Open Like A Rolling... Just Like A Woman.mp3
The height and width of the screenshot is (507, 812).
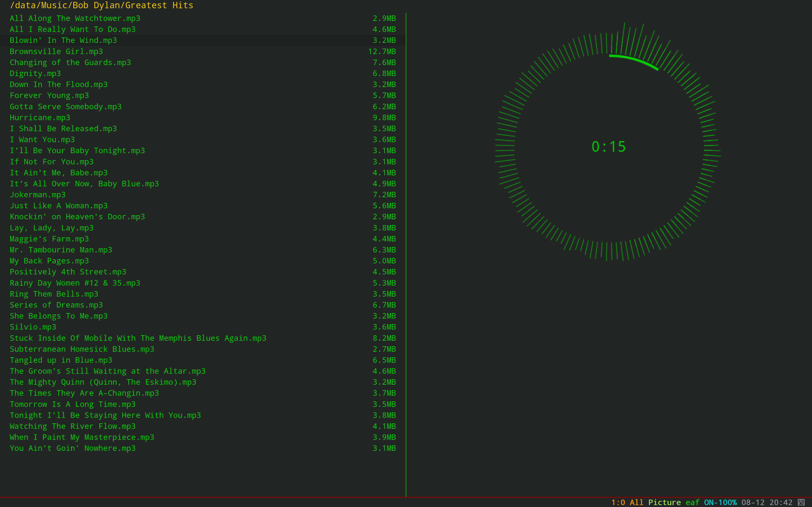[x=58, y=206]
